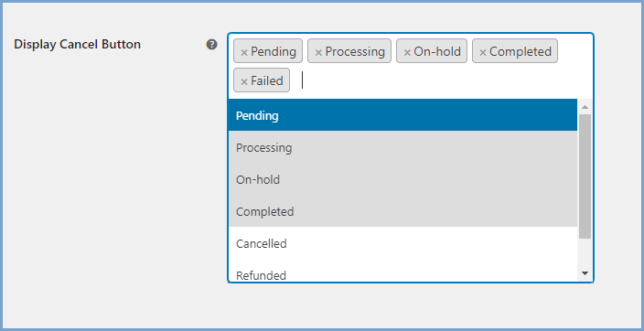Image resolution: width=644 pixels, height=331 pixels.
Task: Click the Completed selected tag label
Action: pos(521,51)
